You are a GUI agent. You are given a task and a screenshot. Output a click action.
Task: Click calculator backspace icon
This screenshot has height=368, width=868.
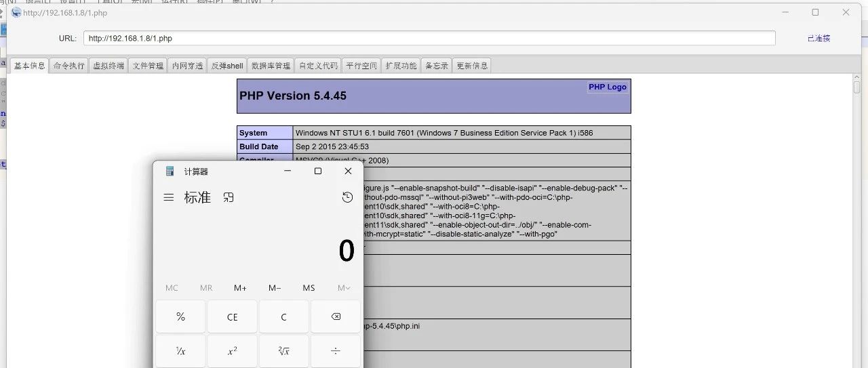coord(336,316)
